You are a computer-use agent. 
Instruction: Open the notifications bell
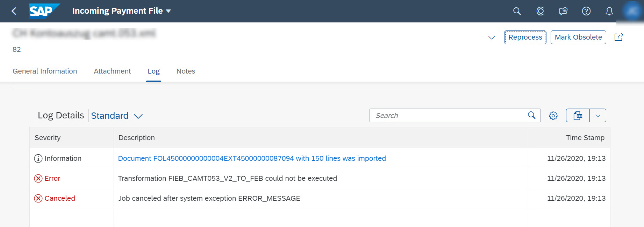(609, 11)
